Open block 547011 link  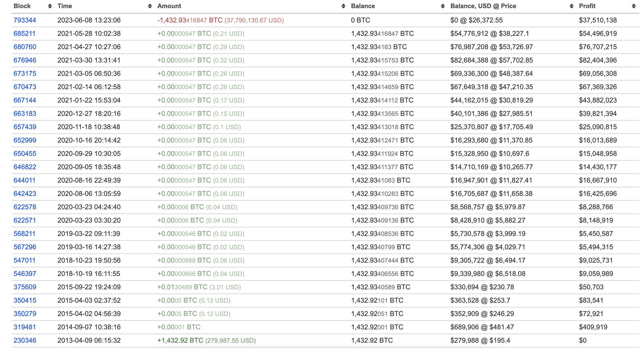click(x=25, y=261)
